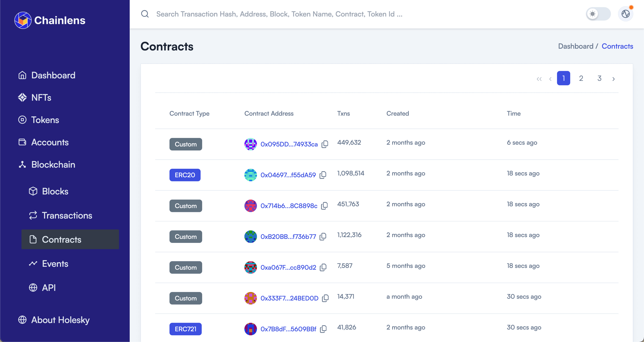Open the profile avatar menu

[625, 13]
